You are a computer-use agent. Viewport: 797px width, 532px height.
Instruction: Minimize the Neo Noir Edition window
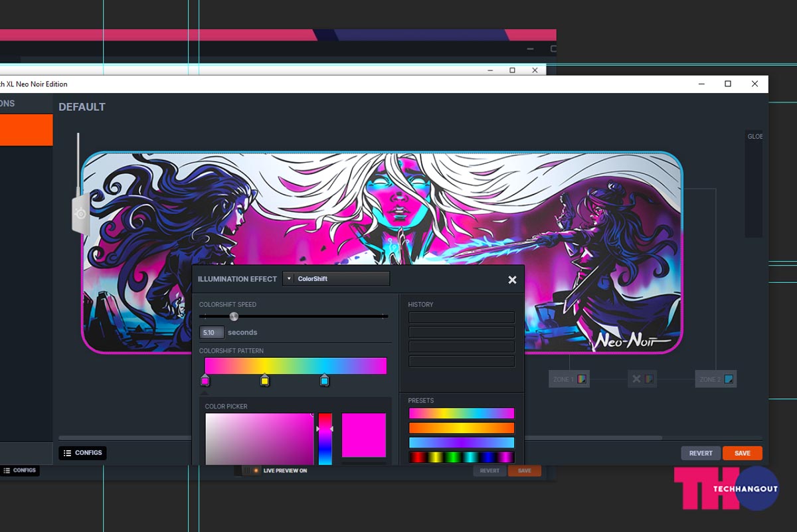702,84
